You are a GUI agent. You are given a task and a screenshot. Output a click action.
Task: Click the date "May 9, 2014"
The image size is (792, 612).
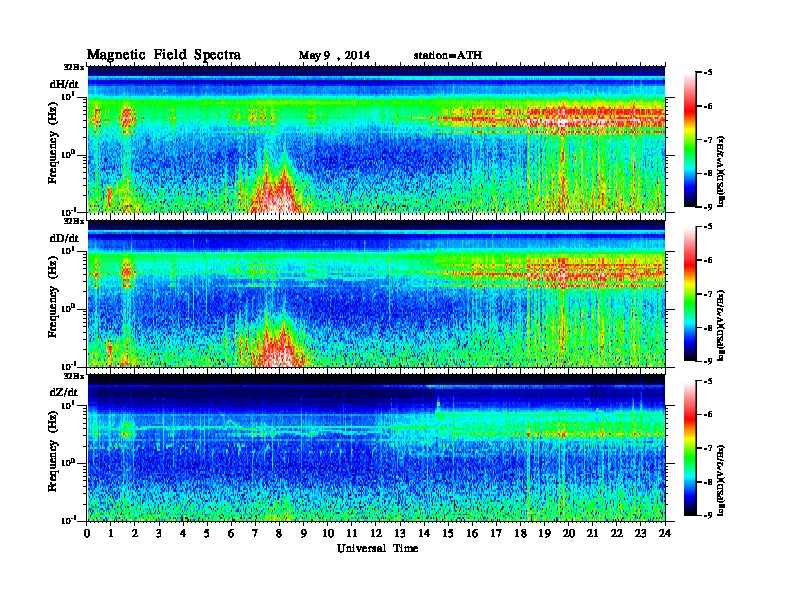pyautogui.click(x=334, y=56)
